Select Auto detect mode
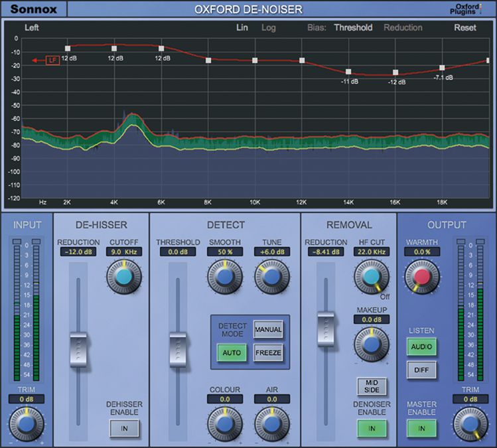 (232, 352)
